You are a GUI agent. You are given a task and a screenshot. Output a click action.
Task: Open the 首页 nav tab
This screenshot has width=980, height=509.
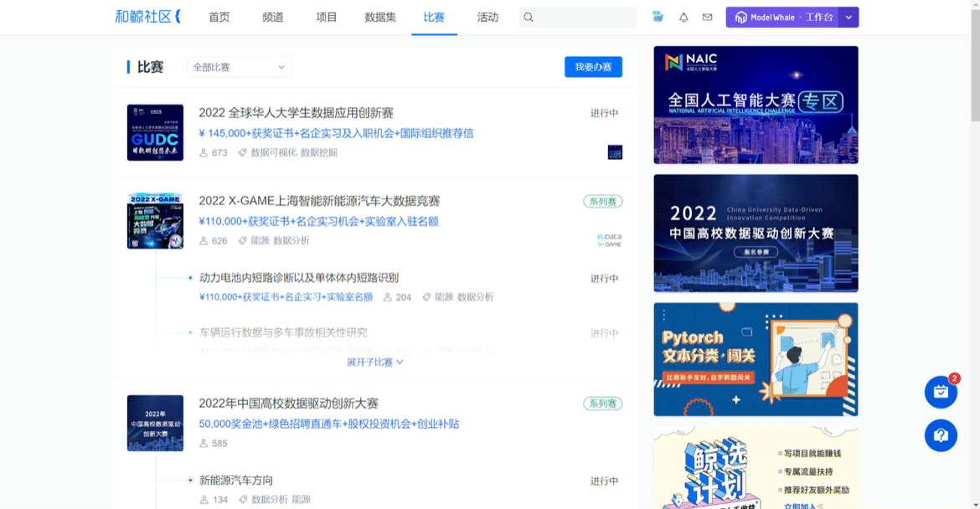coord(219,18)
